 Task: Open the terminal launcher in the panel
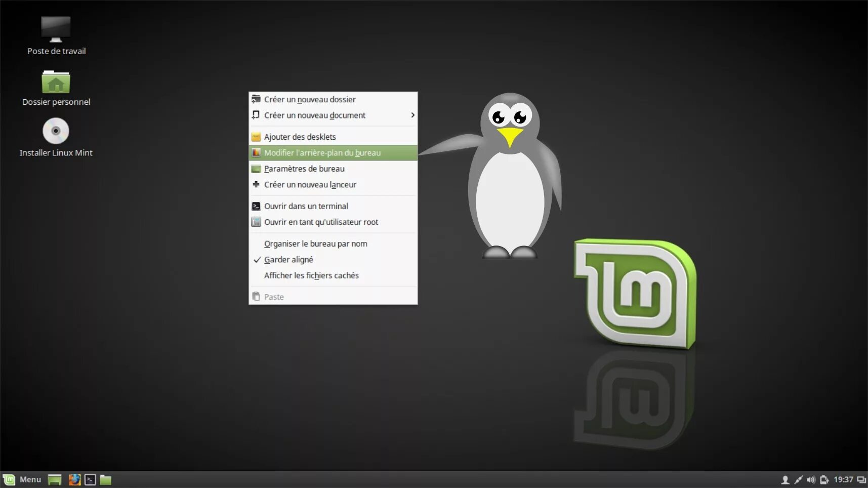[x=90, y=479]
